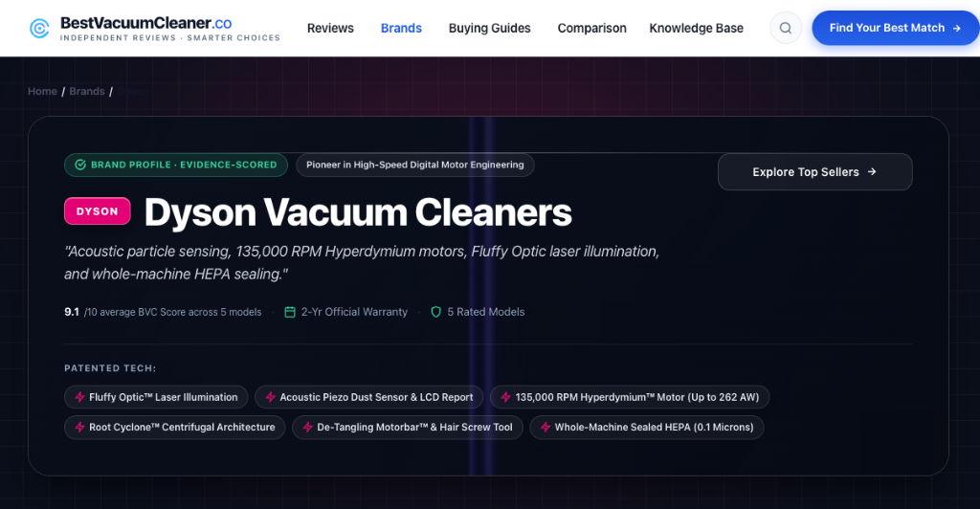The width and height of the screenshot is (980, 509).
Task: Select the Whole-Machine Sealed HEPA chip
Action: click(x=647, y=427)
